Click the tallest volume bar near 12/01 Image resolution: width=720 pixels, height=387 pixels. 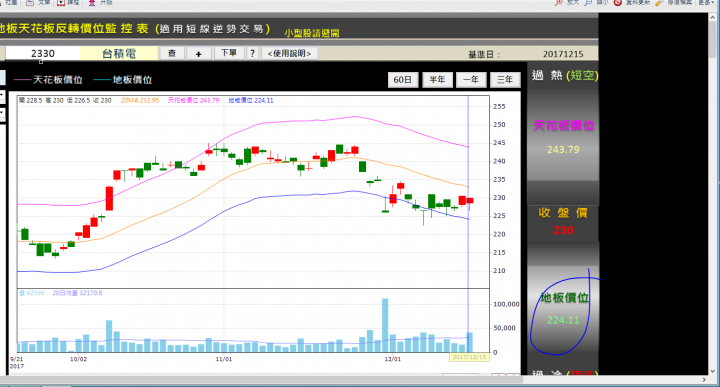385,325
